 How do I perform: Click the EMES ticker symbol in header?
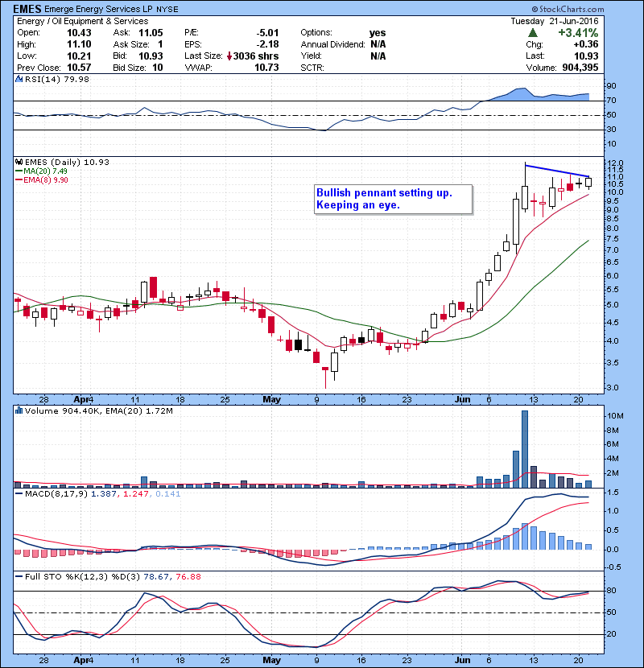click(x=27, y=9)
